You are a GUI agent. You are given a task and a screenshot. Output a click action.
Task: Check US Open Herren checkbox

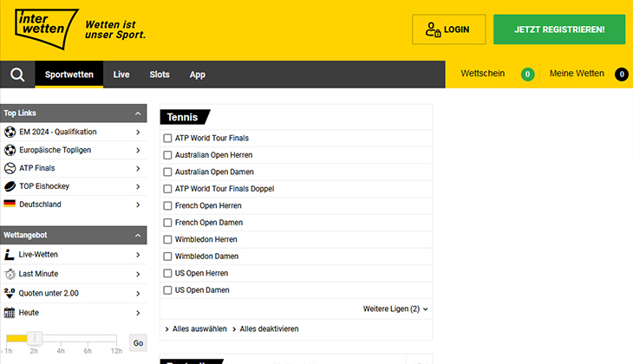coord(167,274)
